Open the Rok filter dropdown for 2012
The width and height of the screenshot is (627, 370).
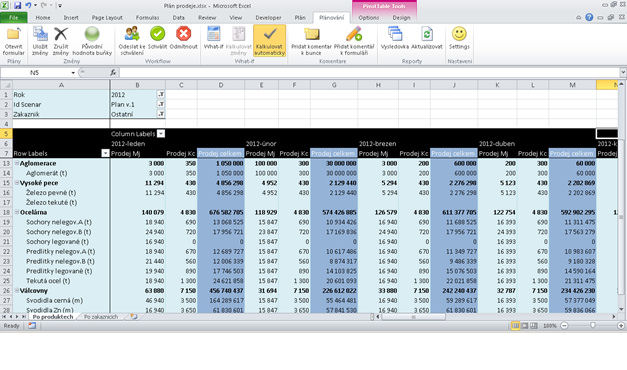click(x=161, y=94)
